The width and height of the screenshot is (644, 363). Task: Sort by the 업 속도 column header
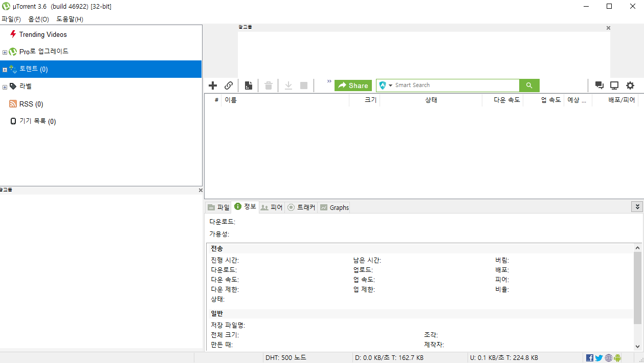coord(544,100)
